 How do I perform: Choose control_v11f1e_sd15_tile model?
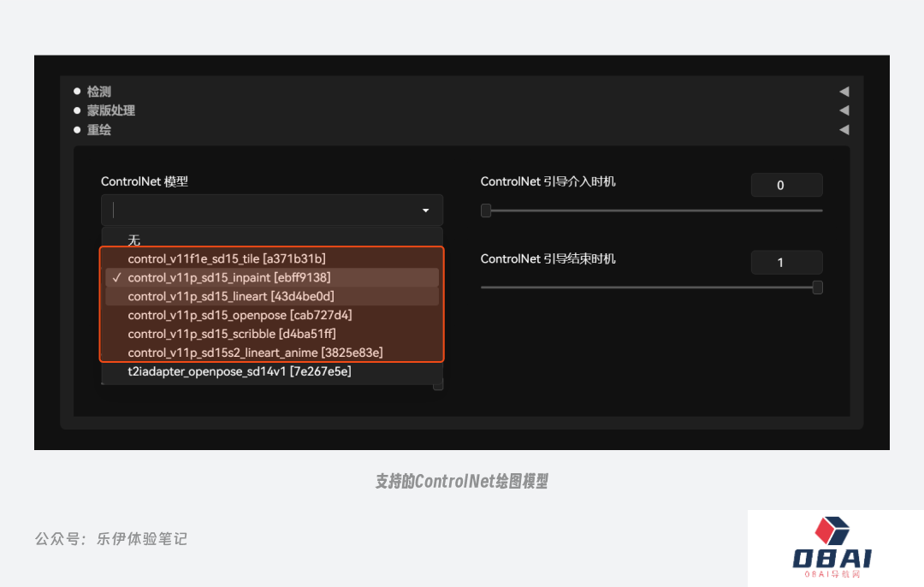(x=227, y=258)
